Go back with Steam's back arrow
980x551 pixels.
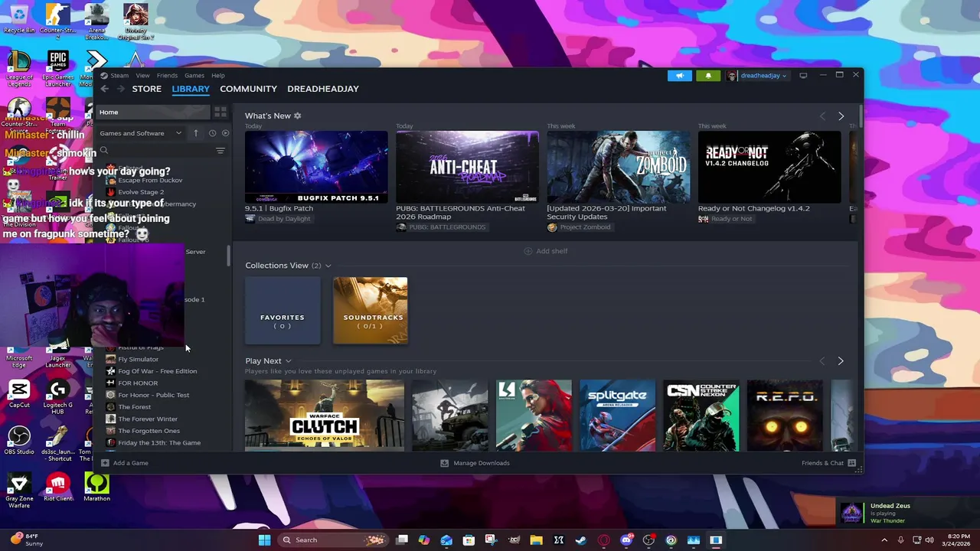point(105,89)
